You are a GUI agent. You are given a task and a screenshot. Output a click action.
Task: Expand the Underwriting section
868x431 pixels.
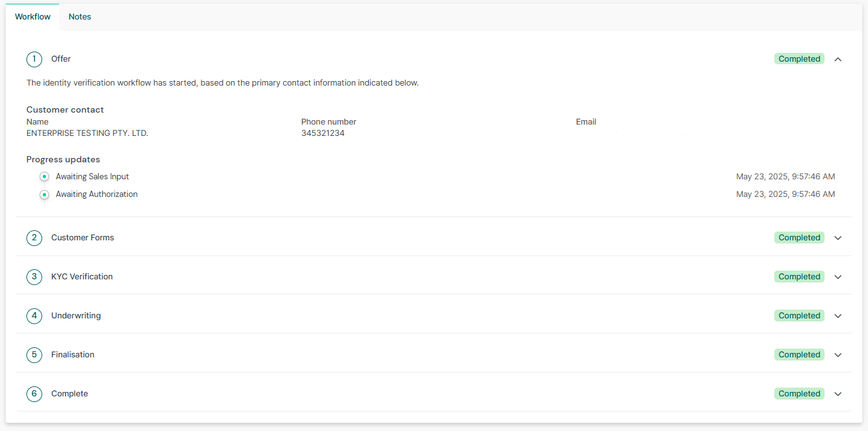click(838, 315)
